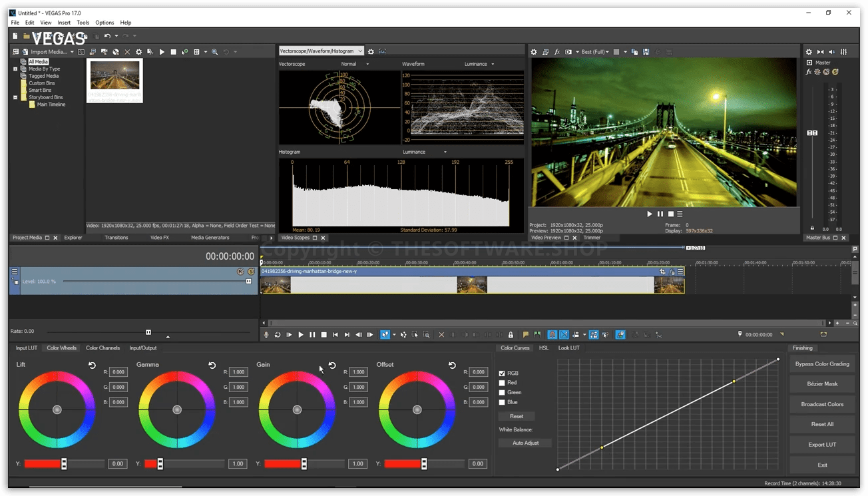Click the New Project icon in main toolbar
The height and width of the screenshot is (496, 868).
click(15, 36)
